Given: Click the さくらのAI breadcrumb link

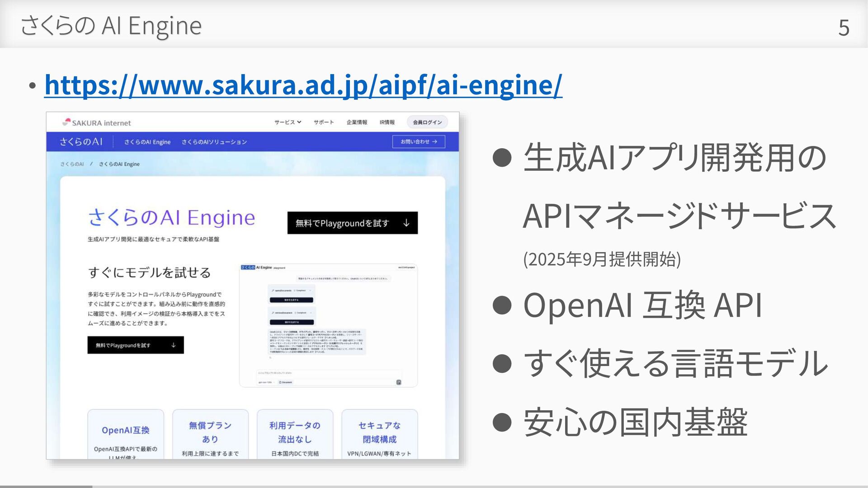Looking at the screenshot, I should [x=72, y=164].
